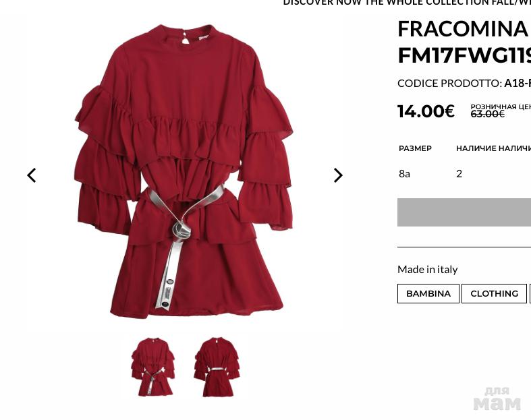The image size is (531, 420).
Task: Select size 8a in the table
Action: pos(404,174)
